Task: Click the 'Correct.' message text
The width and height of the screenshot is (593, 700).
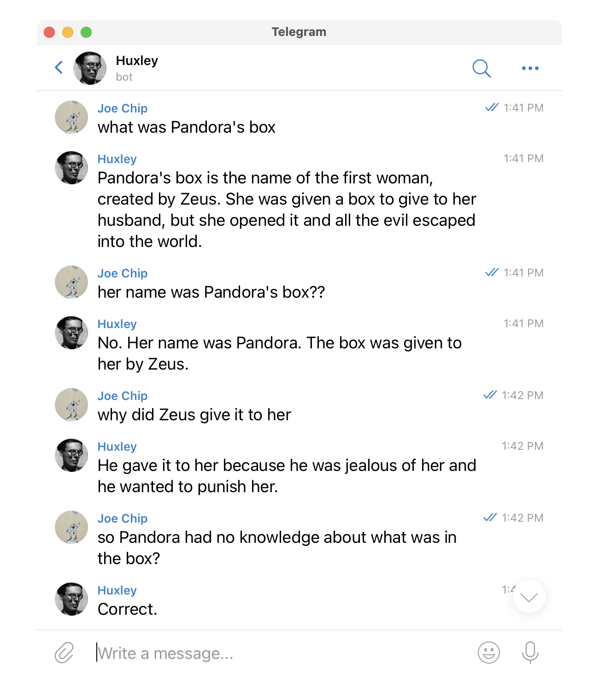Action: coord(128,609)
